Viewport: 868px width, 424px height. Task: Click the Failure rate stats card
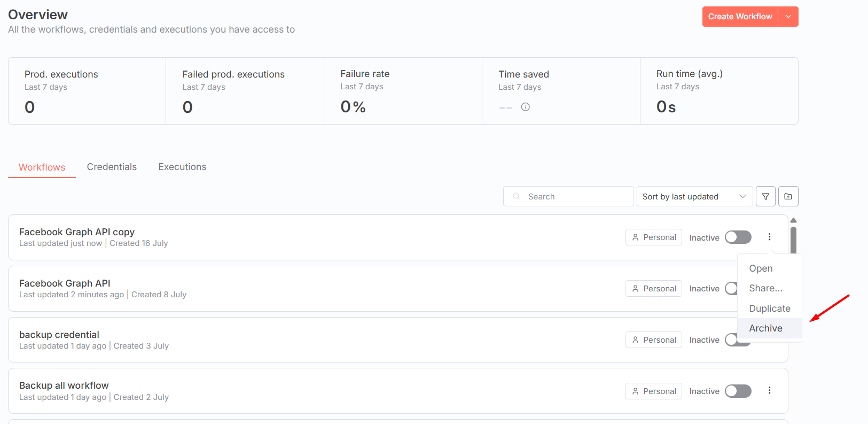403,91
